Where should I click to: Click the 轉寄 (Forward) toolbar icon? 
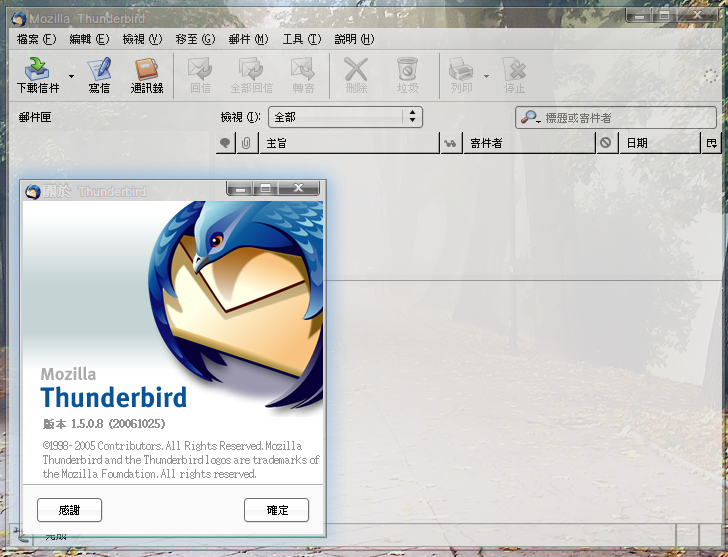coord(303,69)
